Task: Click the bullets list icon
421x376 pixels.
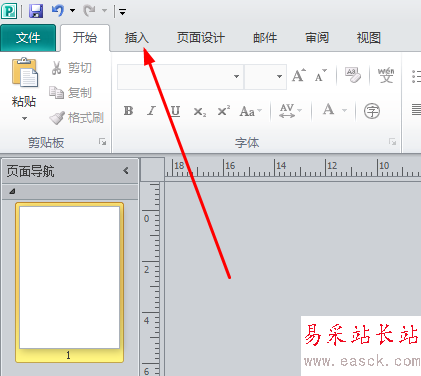Action: pos(416,76)
